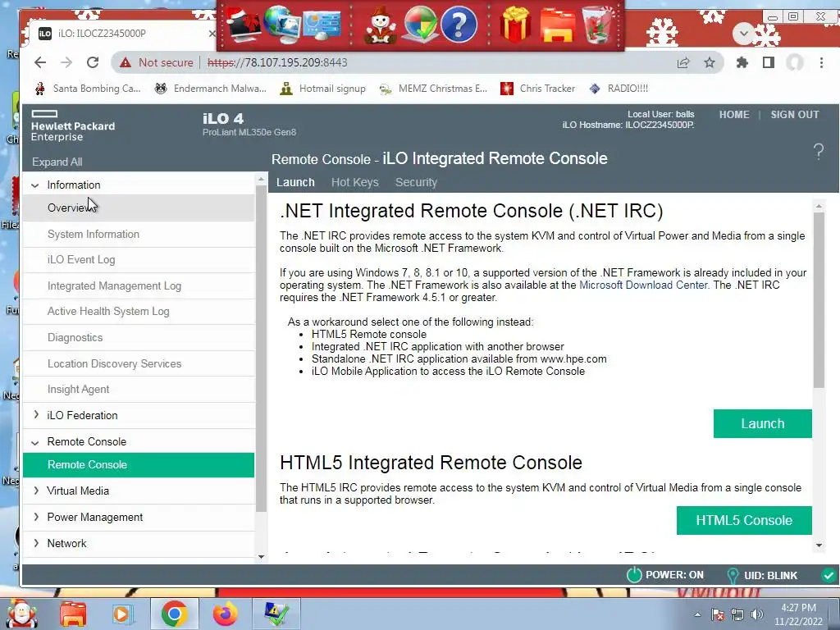The width and height of the screenshot is (840, 630).
Task: Expand the Network section
Action: click(x=36, y=543)
